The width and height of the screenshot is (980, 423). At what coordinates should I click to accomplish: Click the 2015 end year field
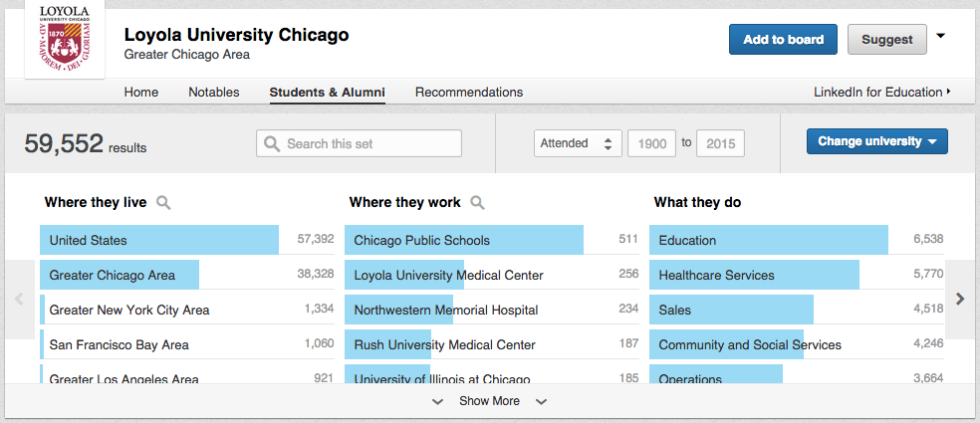pyautogui.click(x=720, y=143)
